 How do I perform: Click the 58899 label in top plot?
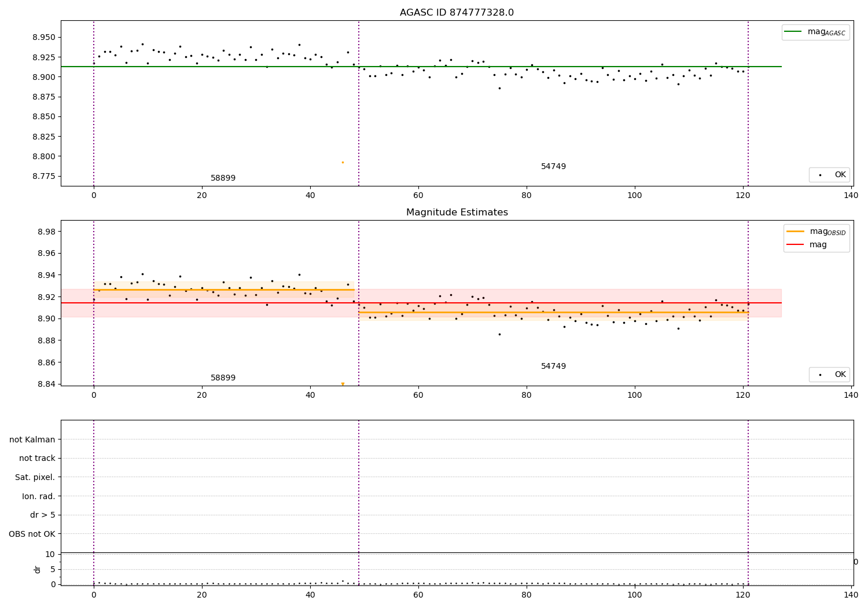(x=223, y=178)
